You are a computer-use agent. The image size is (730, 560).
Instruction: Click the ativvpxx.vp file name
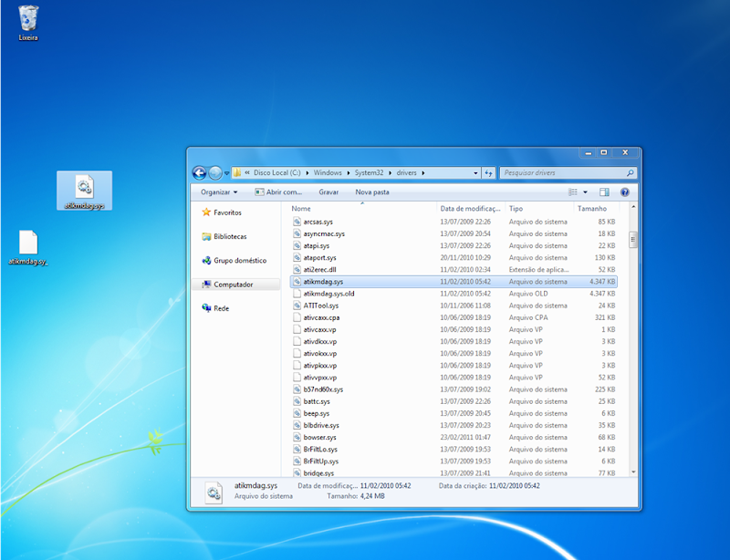click(x=320, y=378)
